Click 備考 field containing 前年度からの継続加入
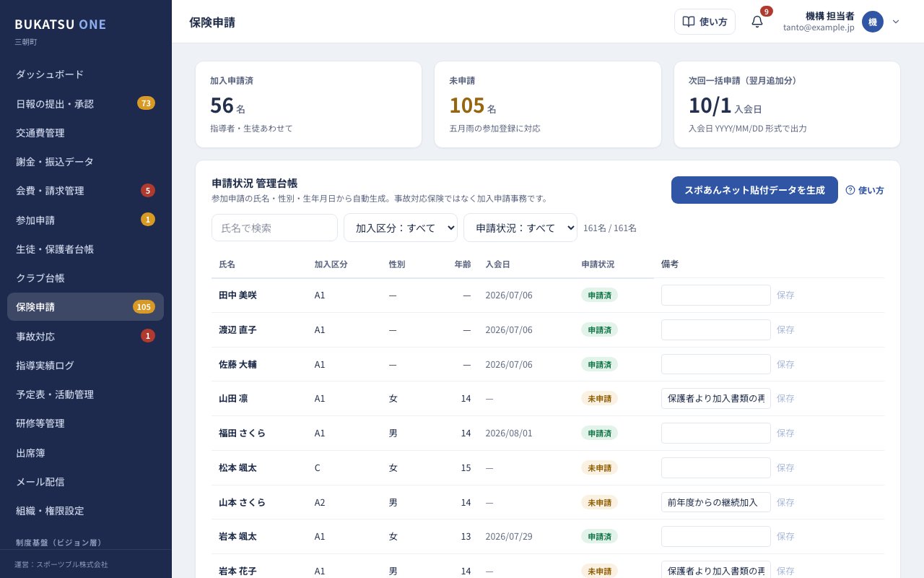The height and width of the screenshot is (578, 924). click(x=716, y=502)
